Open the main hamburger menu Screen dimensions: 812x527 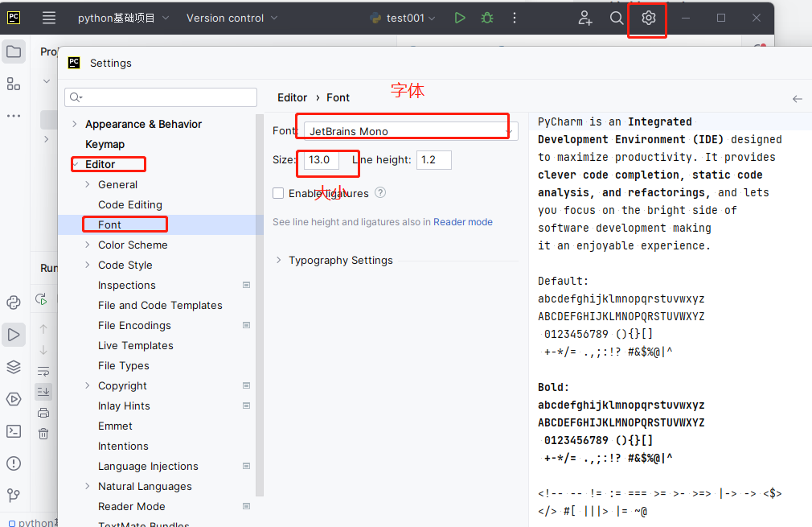[x=49, y=19]
